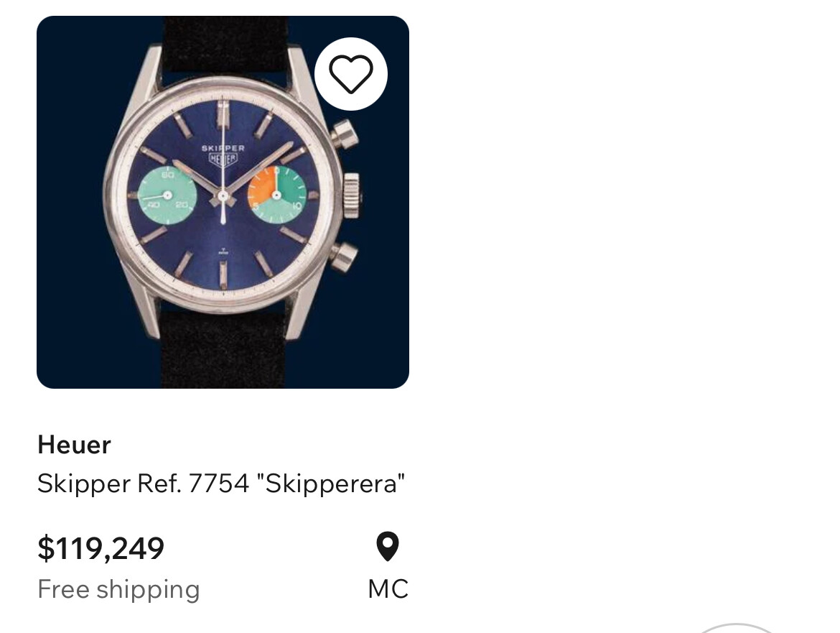Click the Heuer shield logo on the dial

[x=223, y=160]
